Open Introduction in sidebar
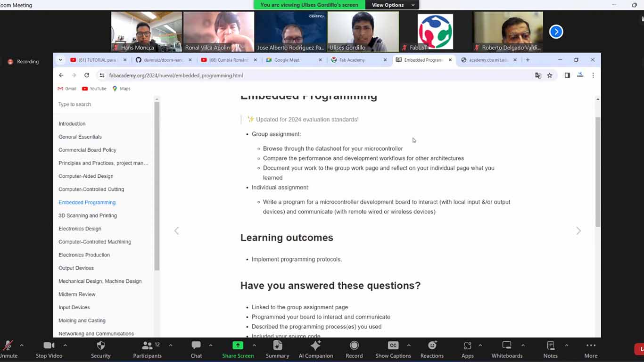This screenshot has width=644, height=362. coord(72,123)
